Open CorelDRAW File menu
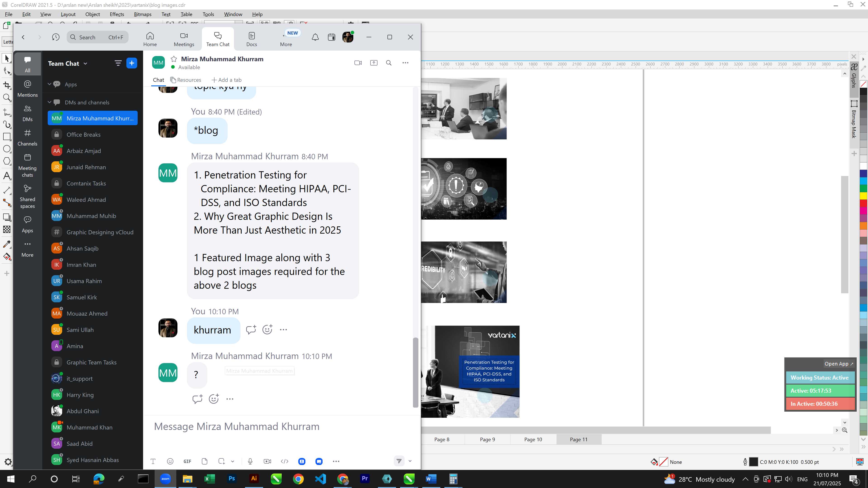The image size is (868, 488). tap(9, 14)
